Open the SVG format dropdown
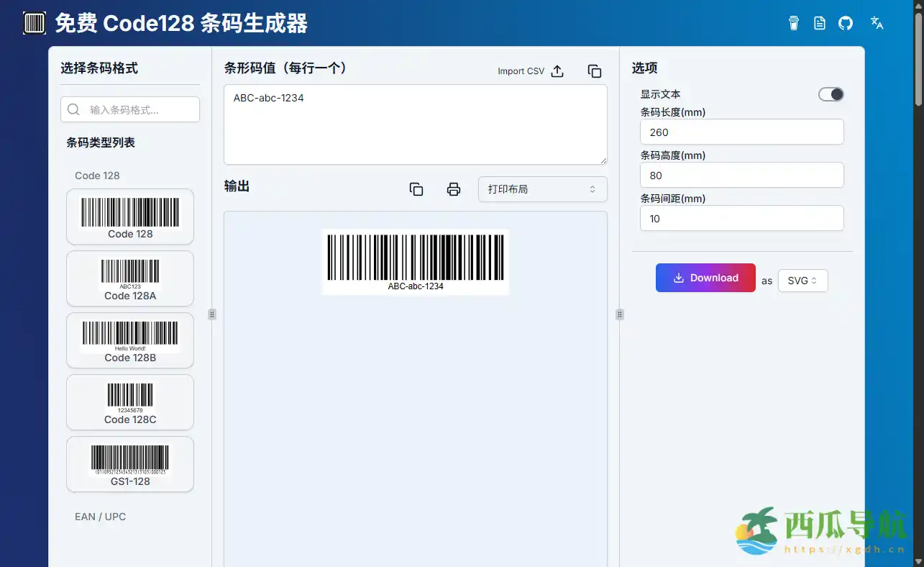 [802, 281]
